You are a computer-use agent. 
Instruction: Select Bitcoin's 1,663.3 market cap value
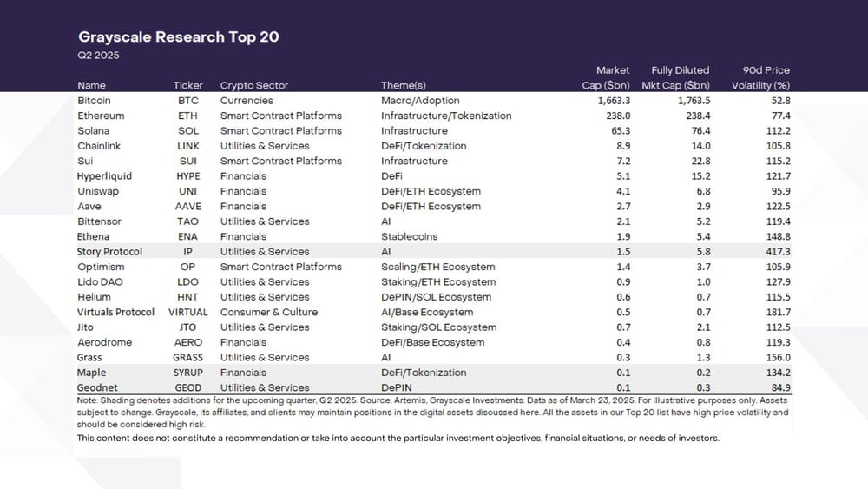[x=614, y=101]
